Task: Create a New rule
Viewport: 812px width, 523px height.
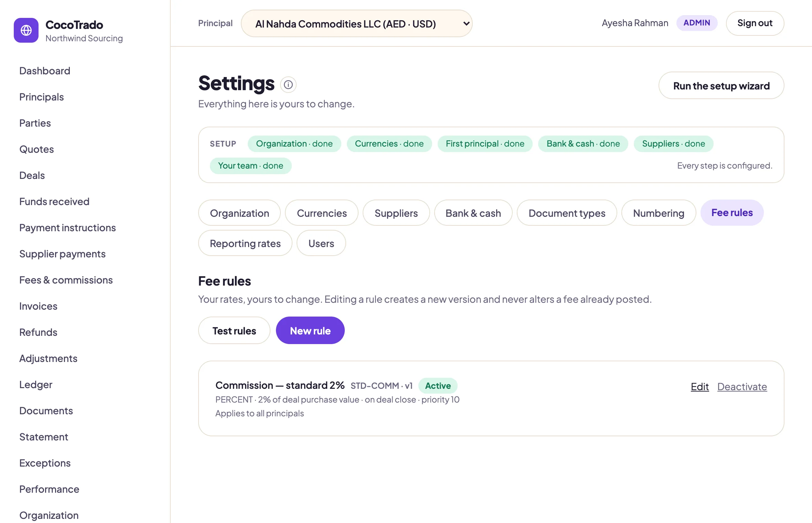Action: (x=310, y=331)
